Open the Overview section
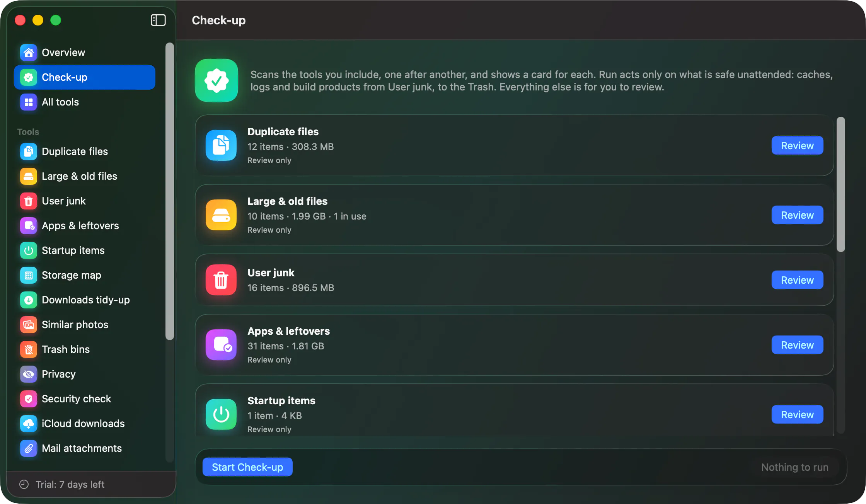The height and width of the screenshot is (504, 866). pos(85,53)
